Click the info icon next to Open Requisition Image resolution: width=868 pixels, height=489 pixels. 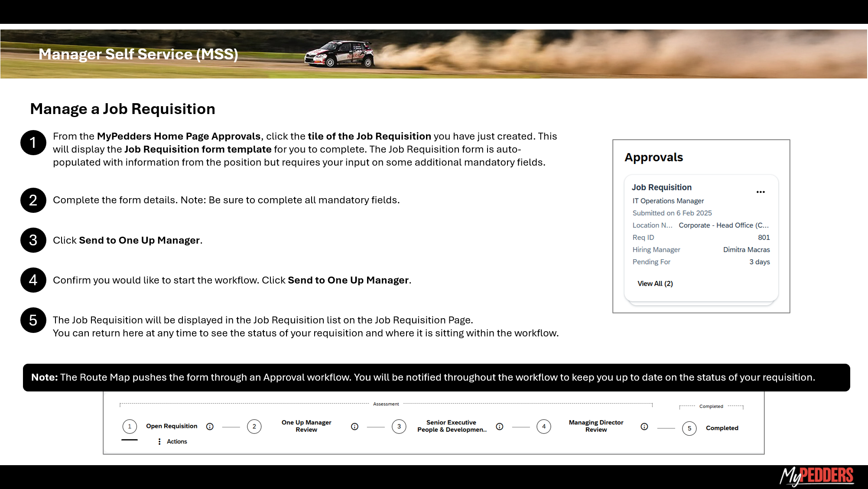tap(210, 427)
